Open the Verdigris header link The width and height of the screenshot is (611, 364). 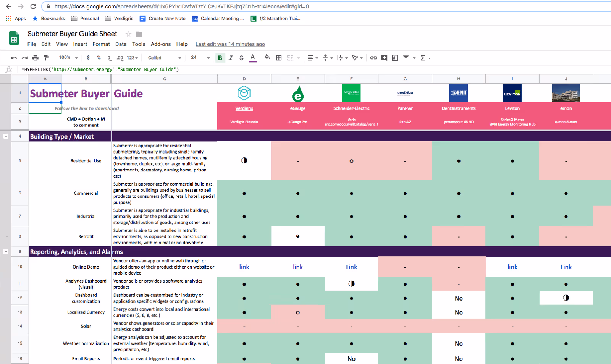point(244,108)
